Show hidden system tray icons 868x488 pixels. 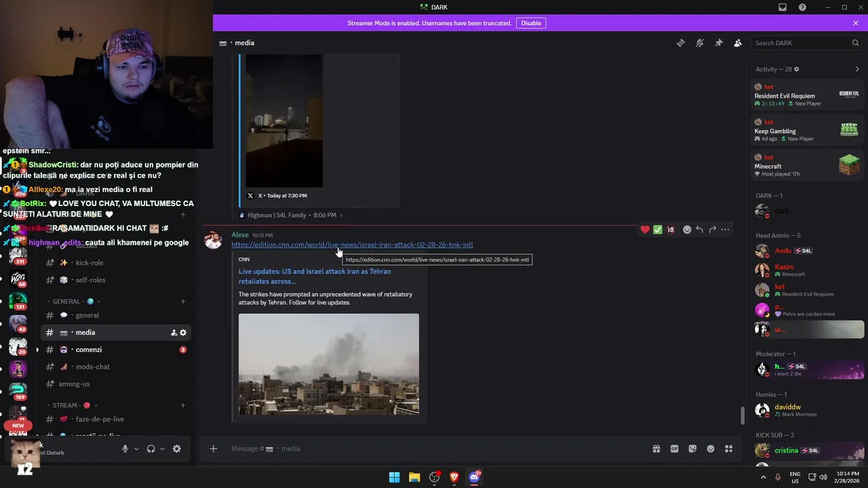click(764, 477)
